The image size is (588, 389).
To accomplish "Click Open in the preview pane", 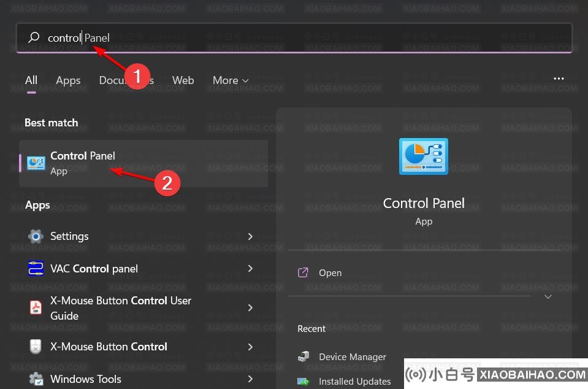I will coord(330,272).
